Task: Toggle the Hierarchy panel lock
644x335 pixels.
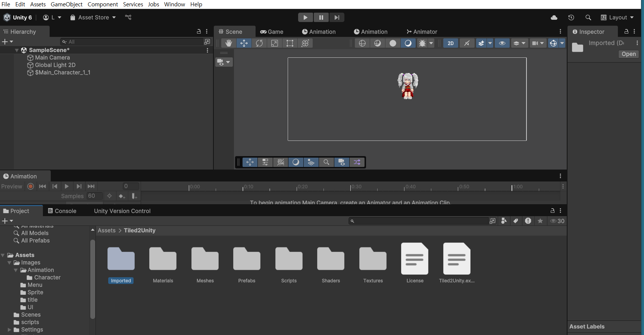Action: click(199, 32)
